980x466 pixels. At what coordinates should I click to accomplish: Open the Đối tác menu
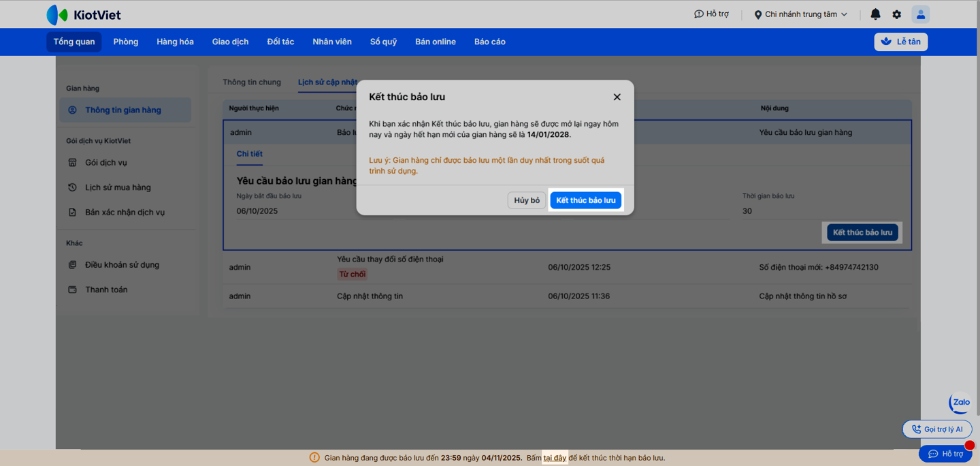click(x=280, y=42)
